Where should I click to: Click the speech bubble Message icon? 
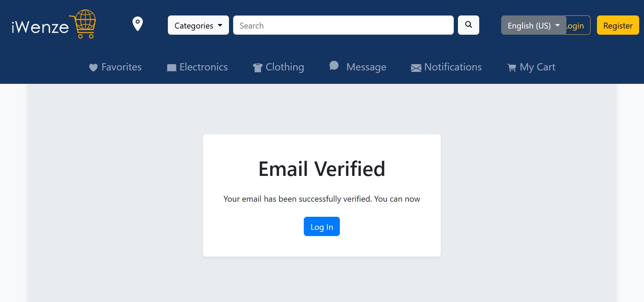334,65
